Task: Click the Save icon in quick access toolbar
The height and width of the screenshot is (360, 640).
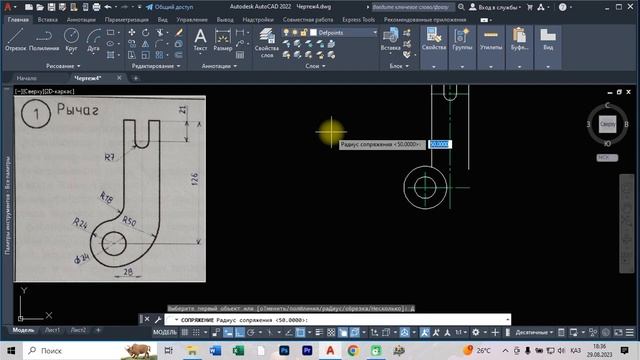Action: click(51, 7)
